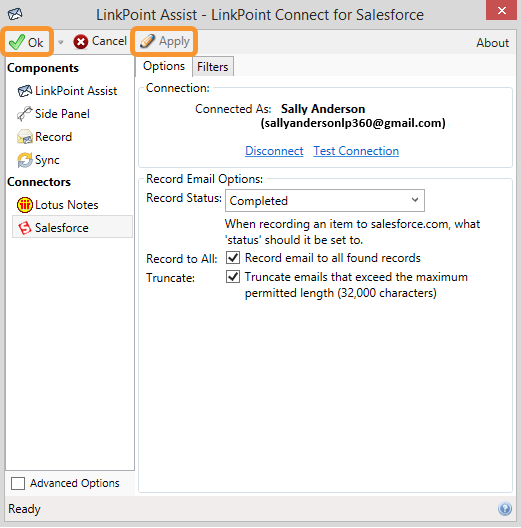521x528 pixels.
Task: Click the green checkmark Ok icon
Action: 17,42
